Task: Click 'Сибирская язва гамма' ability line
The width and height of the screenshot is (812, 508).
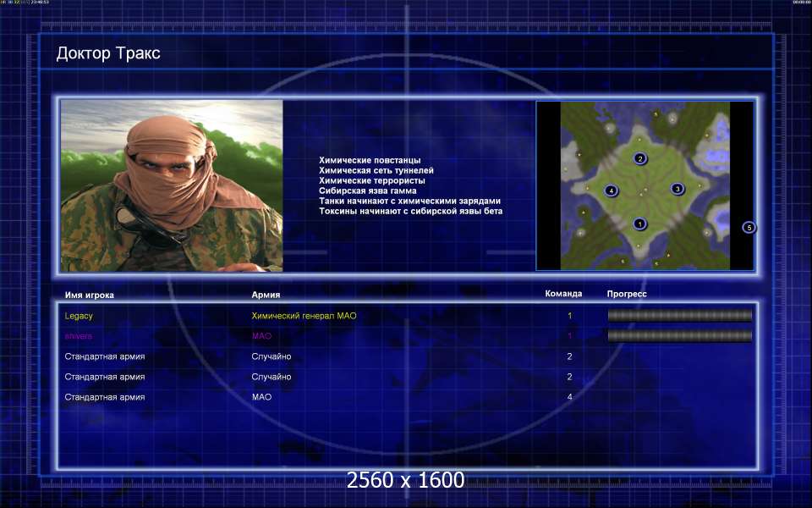Action: tap(367, 190)
